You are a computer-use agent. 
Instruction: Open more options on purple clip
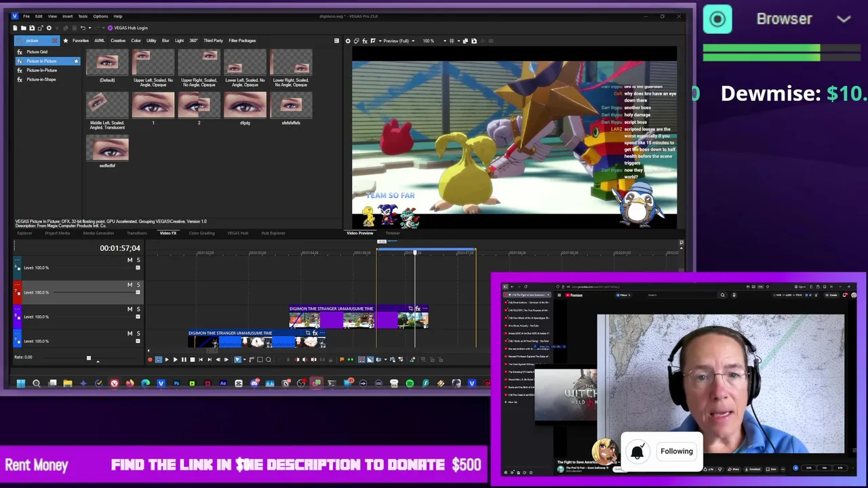pyautogui.click(x=425, y=309)
